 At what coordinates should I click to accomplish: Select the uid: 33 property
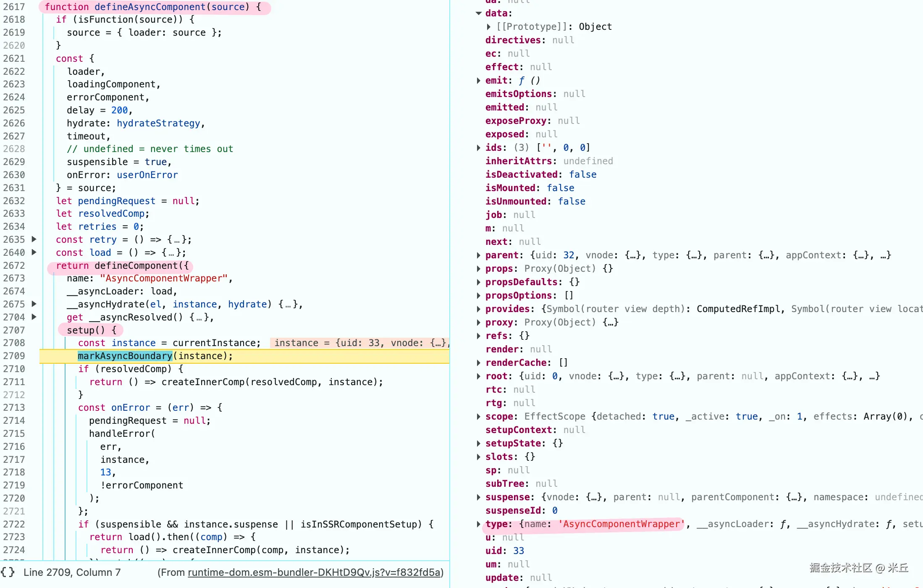(505, 551)
